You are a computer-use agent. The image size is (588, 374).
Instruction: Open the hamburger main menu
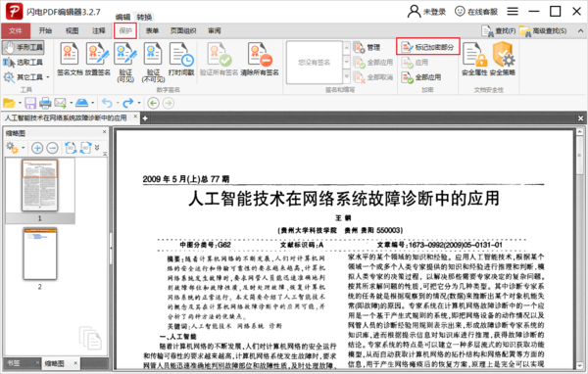click(x=513, y=12)
